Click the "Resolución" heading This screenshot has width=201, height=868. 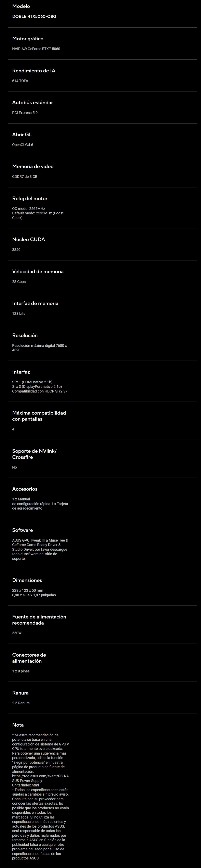pos(25,336)
